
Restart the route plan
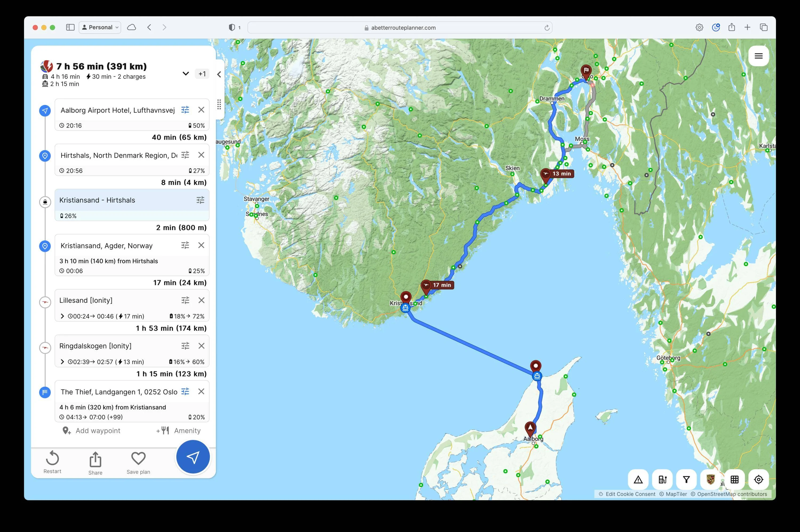52,462
